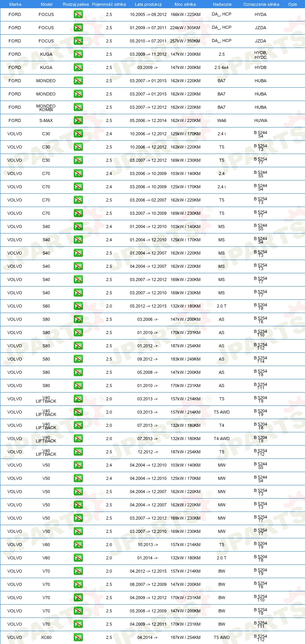Click power cell 166kW / 225KM

click(185, 14)
